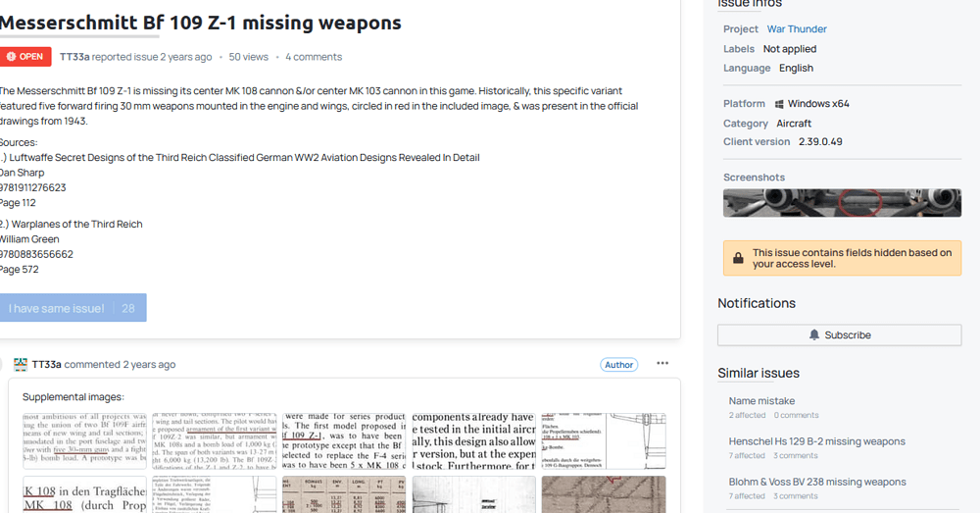Click client version '2.39.0.49'

pos(820,142)
